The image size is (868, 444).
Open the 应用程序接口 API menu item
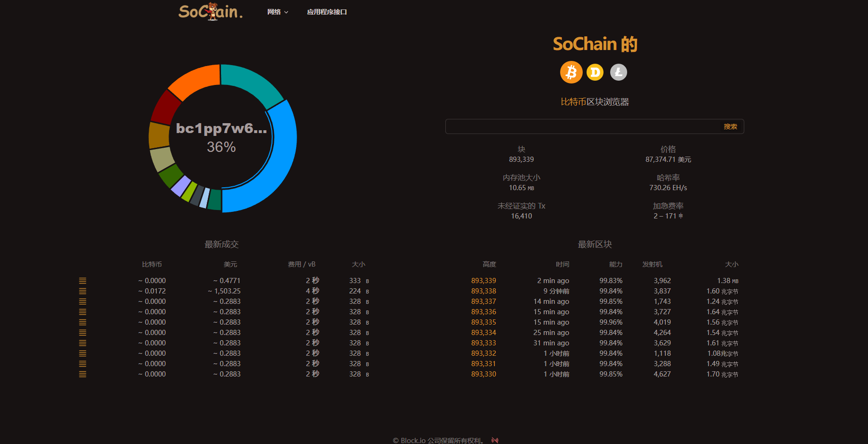coord(327,12)
